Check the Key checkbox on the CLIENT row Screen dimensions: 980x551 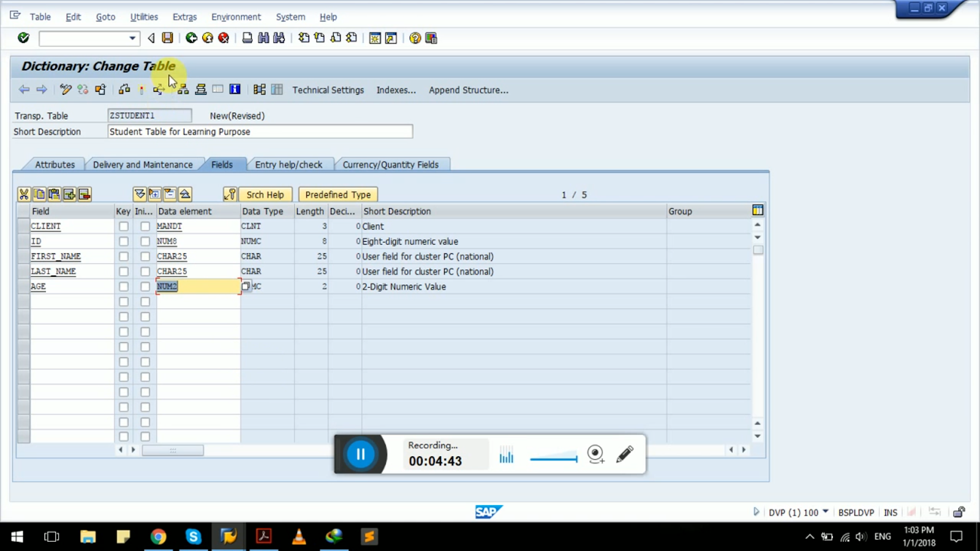coord(123,225)
